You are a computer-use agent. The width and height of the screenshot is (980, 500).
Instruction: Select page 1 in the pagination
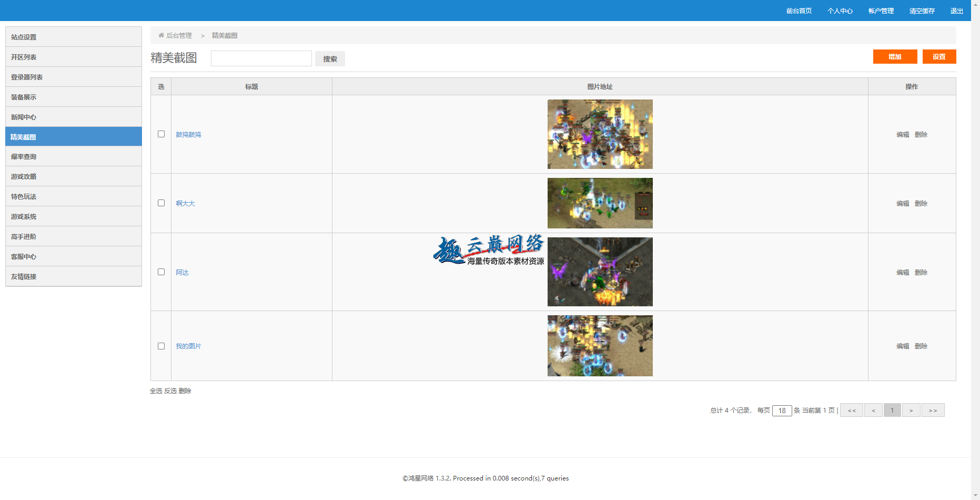coord(892,410)
